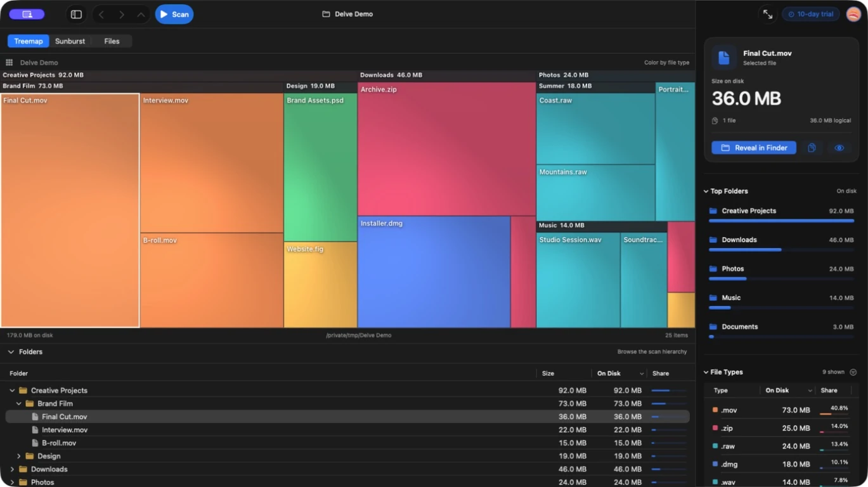Select the B-roll.mov row in folder tree
868x487 pixels.
(x=347, y=443)
